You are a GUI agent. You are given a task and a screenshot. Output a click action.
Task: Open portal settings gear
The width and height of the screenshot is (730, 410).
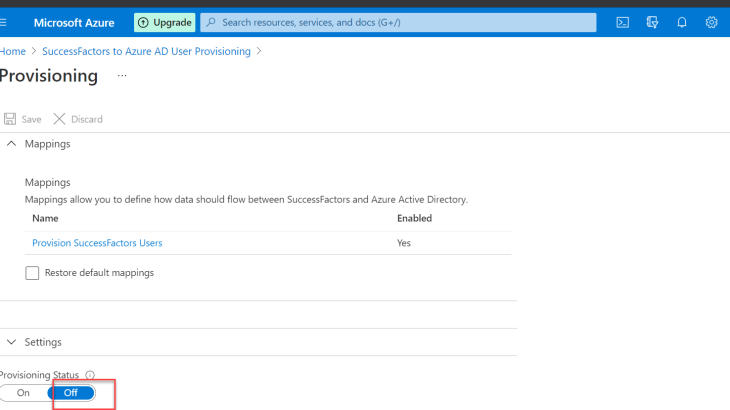(711, 22)
